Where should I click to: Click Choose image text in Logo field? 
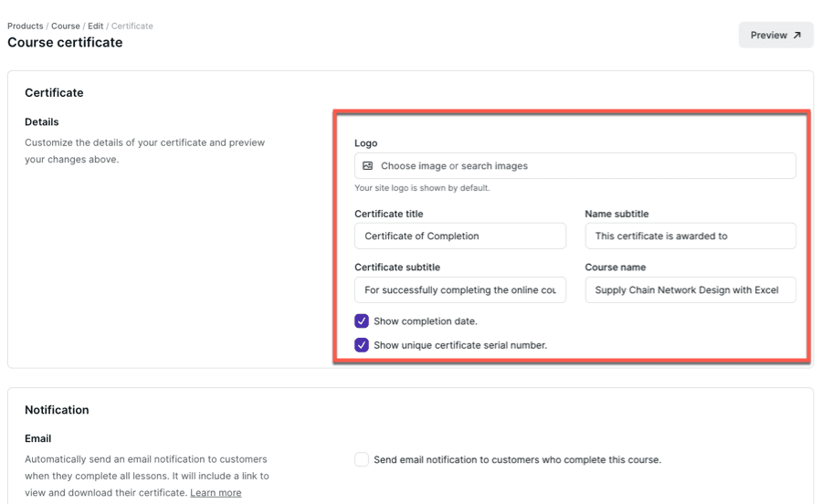pos(413,166)
